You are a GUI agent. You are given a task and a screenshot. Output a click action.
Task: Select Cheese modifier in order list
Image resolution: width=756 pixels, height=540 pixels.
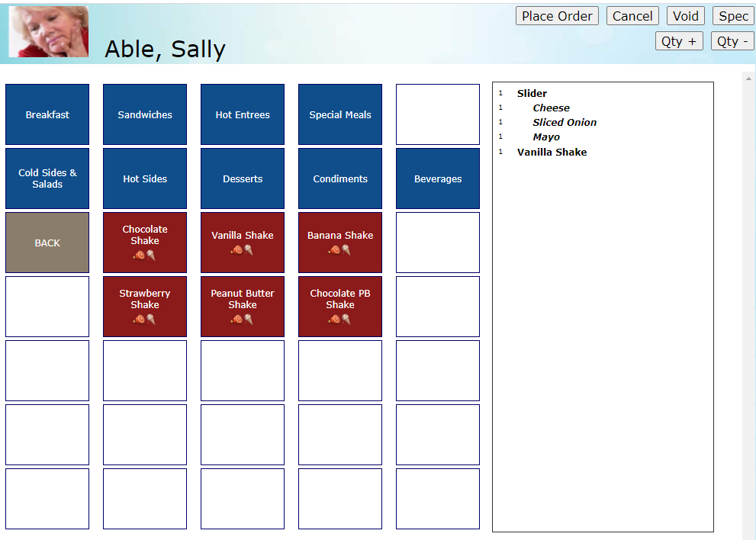coord(551,108)
